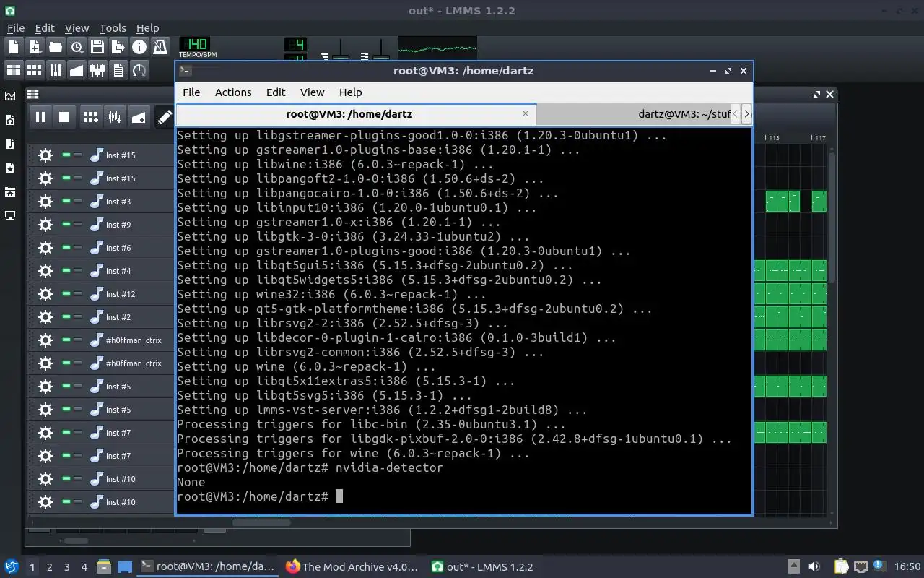This screenshot has height=578, width=924.
Task: Add a beat/bassline track
Action: point(90,117)
